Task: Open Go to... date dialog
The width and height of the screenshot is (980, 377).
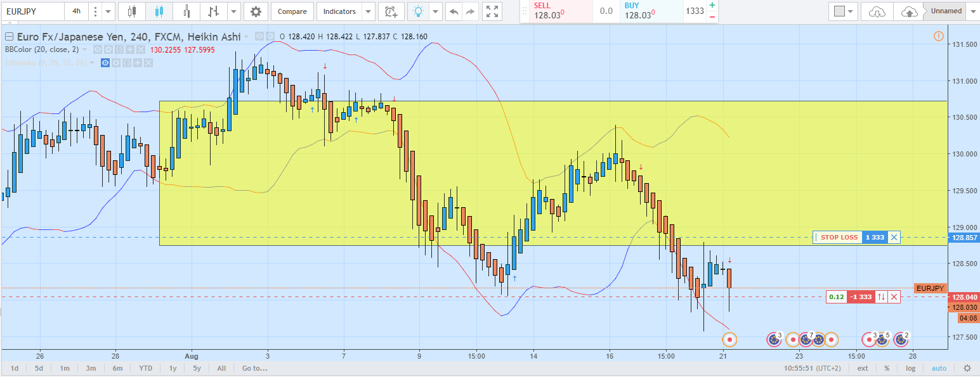Action: (x=254, y=368)
